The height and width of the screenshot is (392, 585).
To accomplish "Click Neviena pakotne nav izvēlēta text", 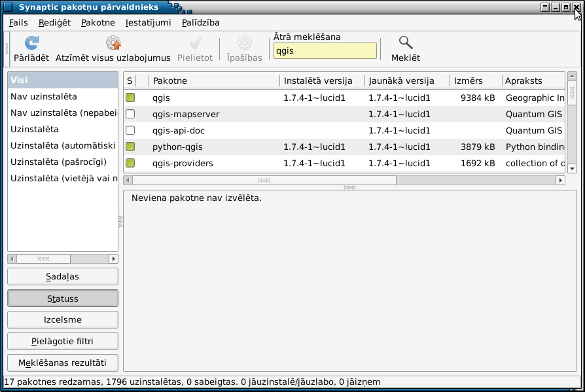I will pos(196,198).
